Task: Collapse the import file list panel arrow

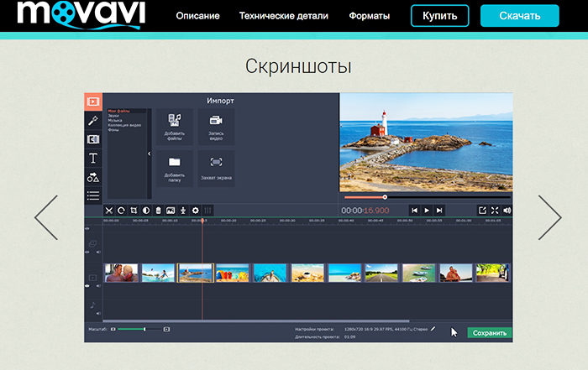Action: [x=149, y=154]
